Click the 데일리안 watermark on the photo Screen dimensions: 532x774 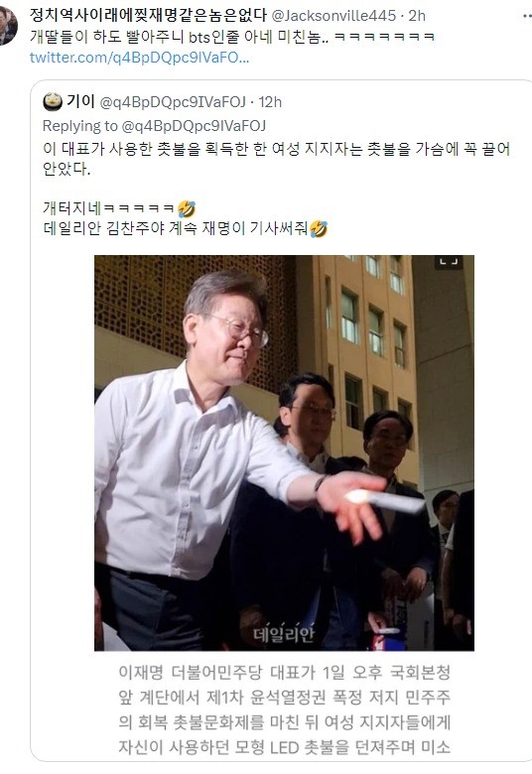pos(284,633)
